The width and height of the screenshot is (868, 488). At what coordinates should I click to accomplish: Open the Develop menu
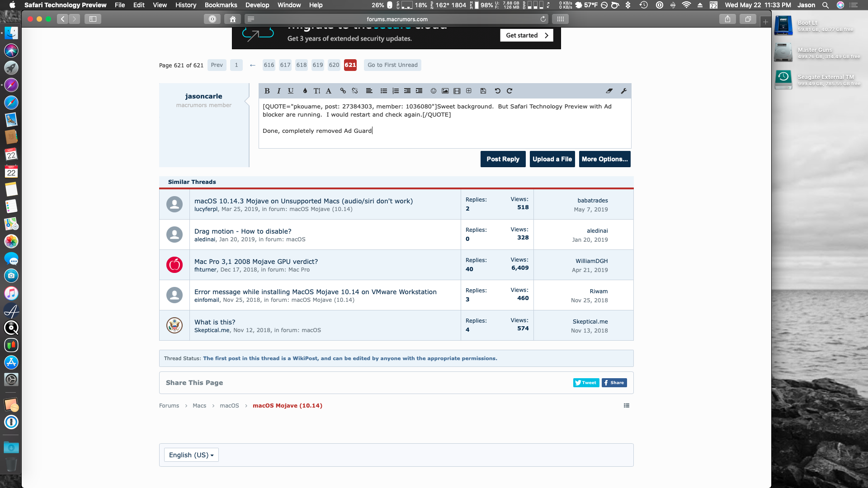click(257, 5)
